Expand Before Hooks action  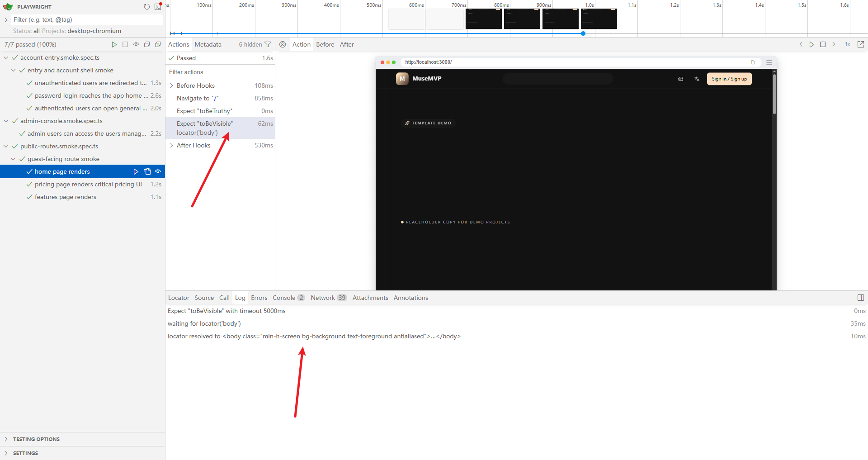[x=171, y=85]
